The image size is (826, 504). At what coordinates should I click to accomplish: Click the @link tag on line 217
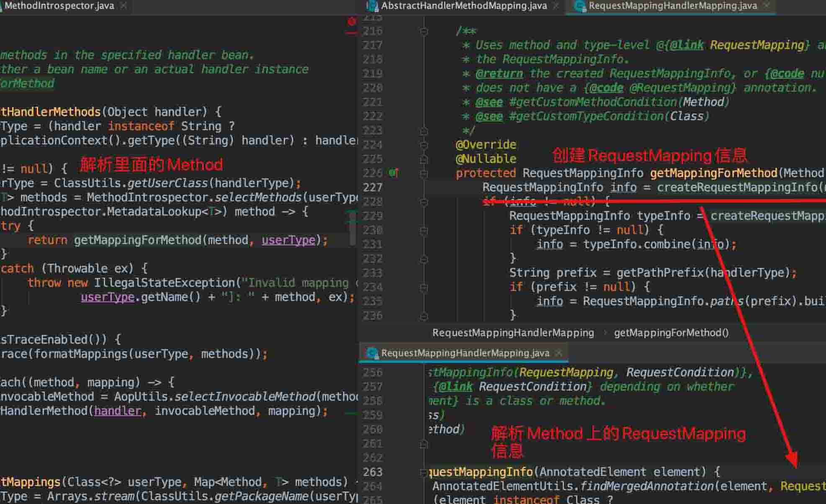(687, 45)
